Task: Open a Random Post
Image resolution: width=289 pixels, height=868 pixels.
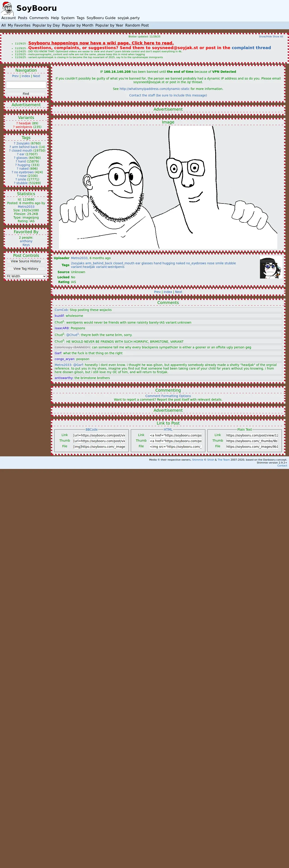Action: click(x=137, y=25)
